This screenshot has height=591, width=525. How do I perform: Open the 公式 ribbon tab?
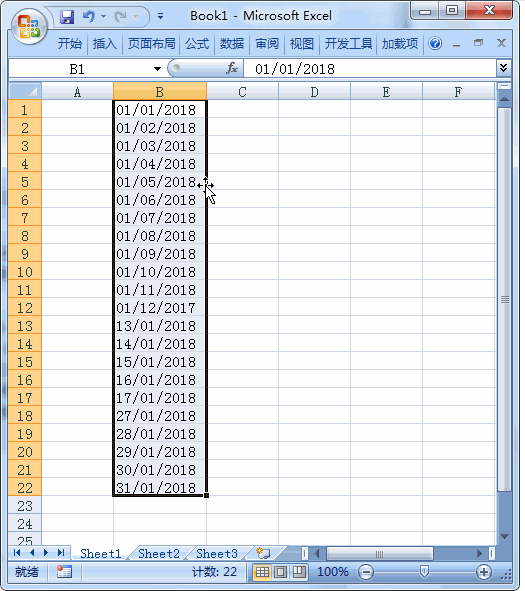197,44
